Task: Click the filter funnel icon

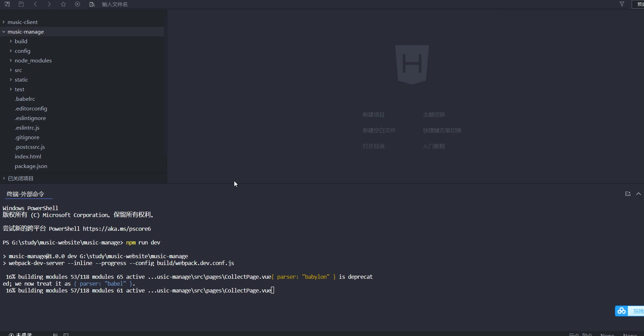Action: click(622, 4)
